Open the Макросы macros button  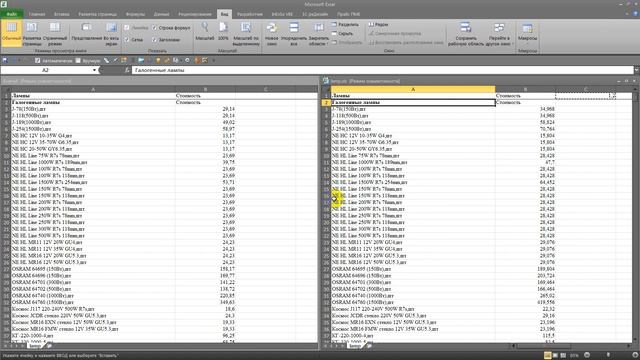pyautogui.click(x=527, y=33)
